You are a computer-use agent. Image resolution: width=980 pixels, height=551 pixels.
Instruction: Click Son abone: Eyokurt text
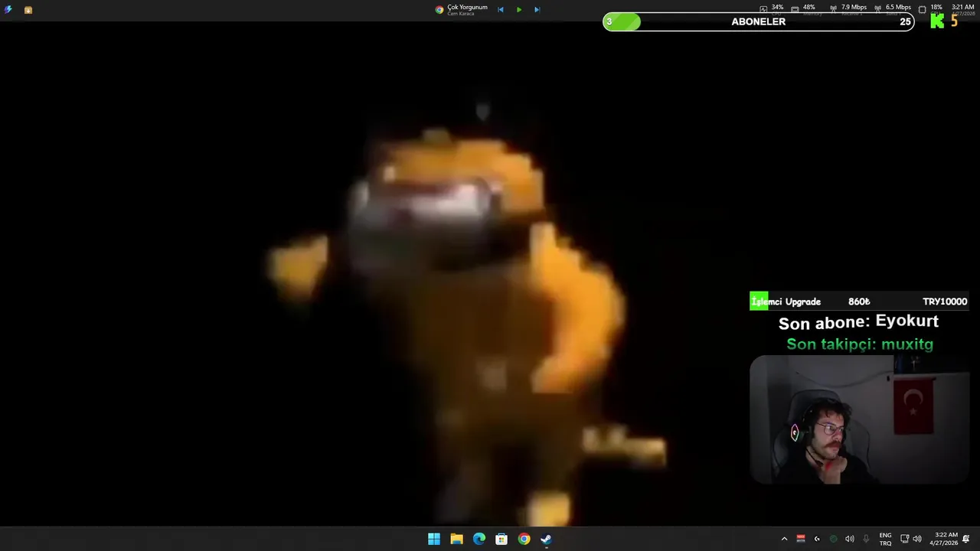pyautogui.click(x=858, y=322)
